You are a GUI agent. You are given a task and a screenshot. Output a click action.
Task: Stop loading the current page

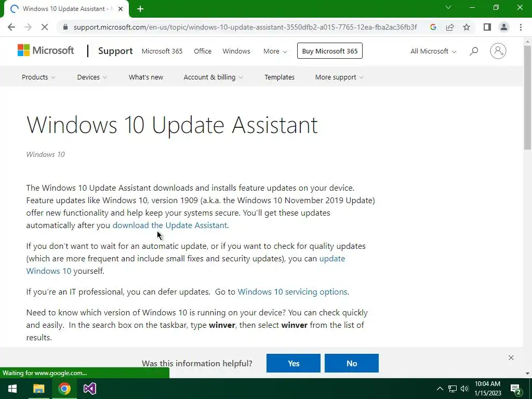coord(45,27)
